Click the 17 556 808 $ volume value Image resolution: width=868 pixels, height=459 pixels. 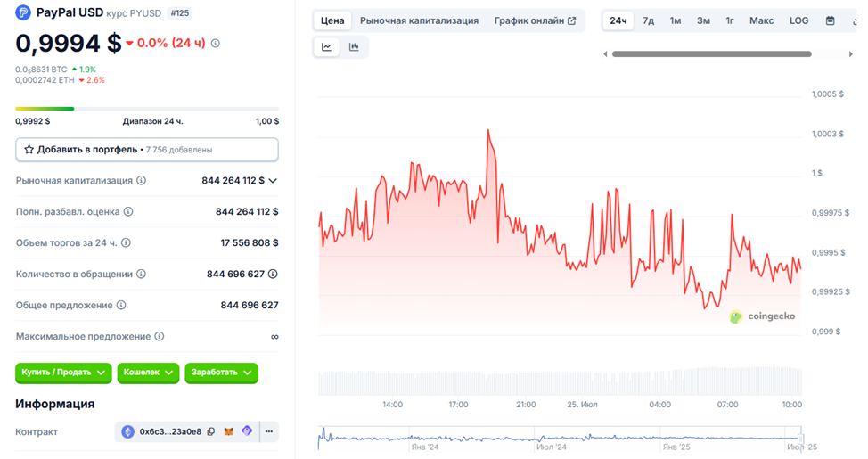click(x=250, y=242)
